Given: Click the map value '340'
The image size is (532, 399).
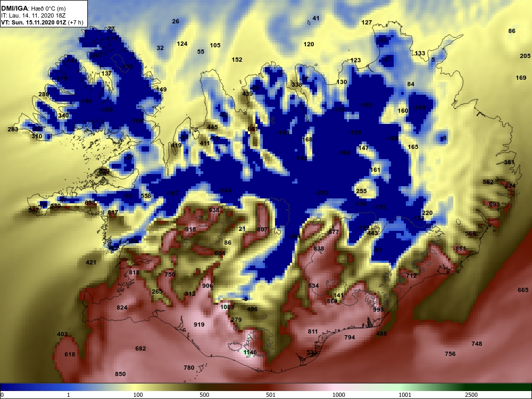Looking at the screenshot, I should (x=63, y=115).
